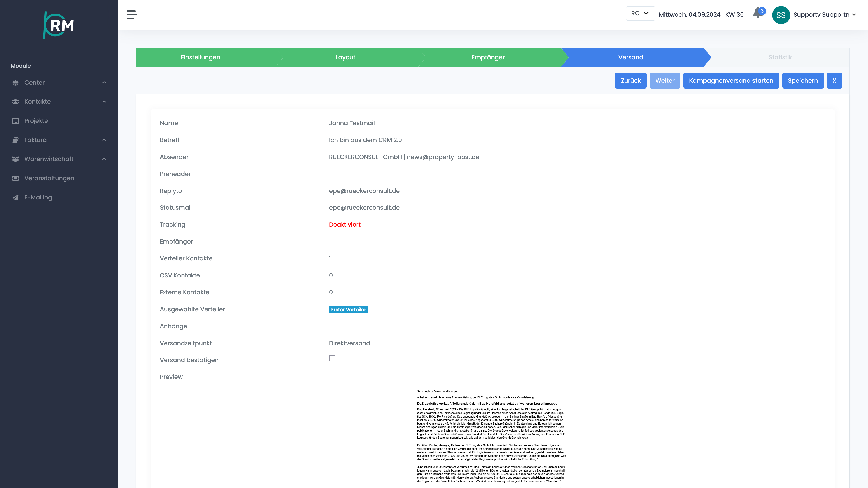
Task: Click the Preheader label
Action: (175, 174)
